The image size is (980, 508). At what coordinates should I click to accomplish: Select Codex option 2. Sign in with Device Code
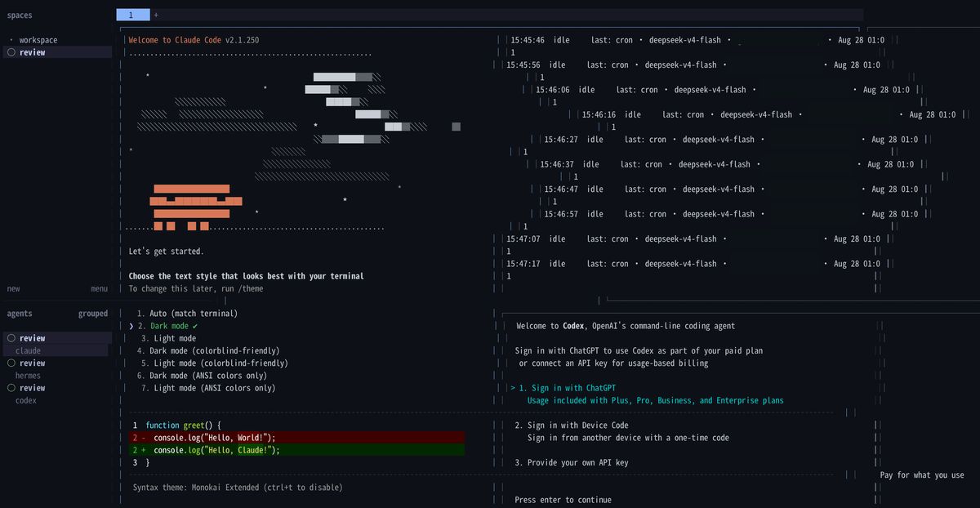[x=572, y=426]
